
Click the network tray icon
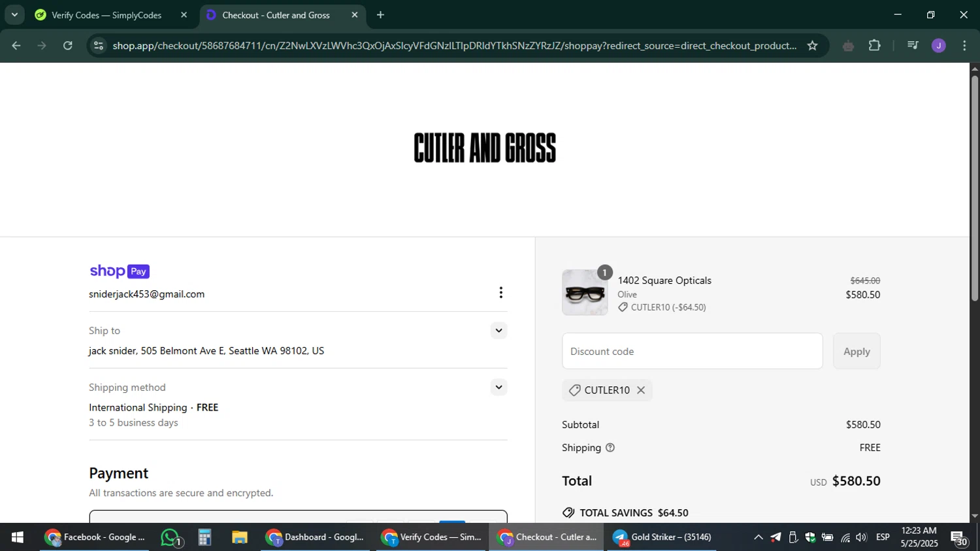coord(845,537)
